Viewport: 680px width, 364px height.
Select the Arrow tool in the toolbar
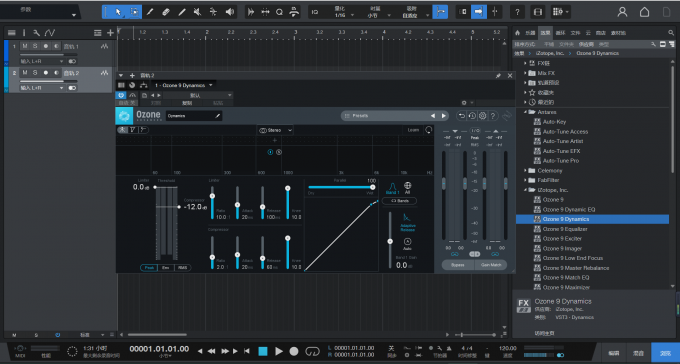[118, 12]
